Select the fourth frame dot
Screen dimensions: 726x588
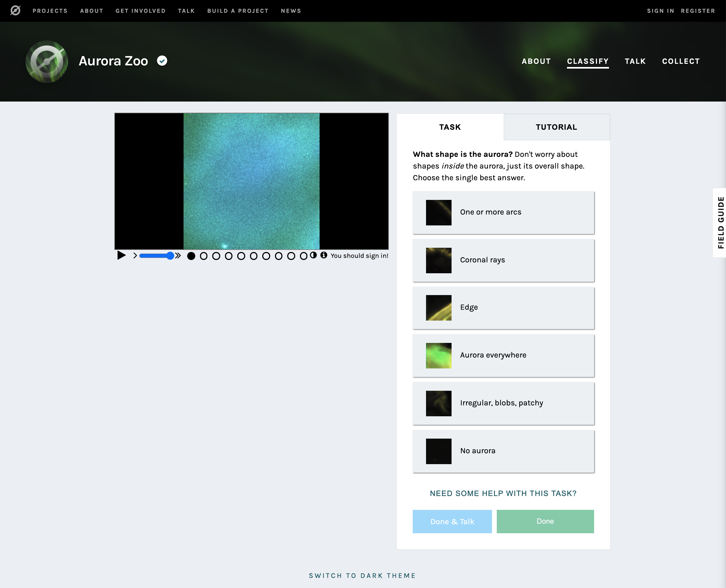point(229,256)
